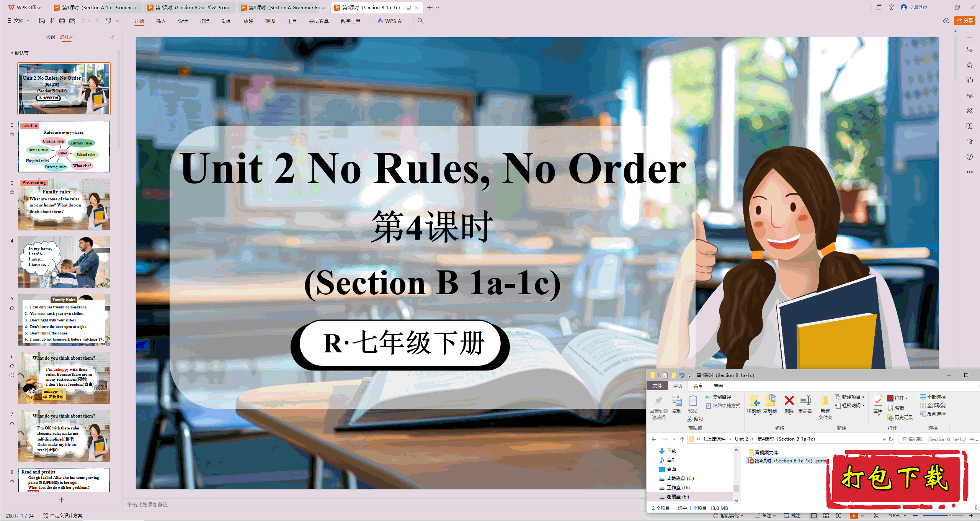Click 重命名 rename icon in Explorer
980x521 pixels.
tap(805, 405)
